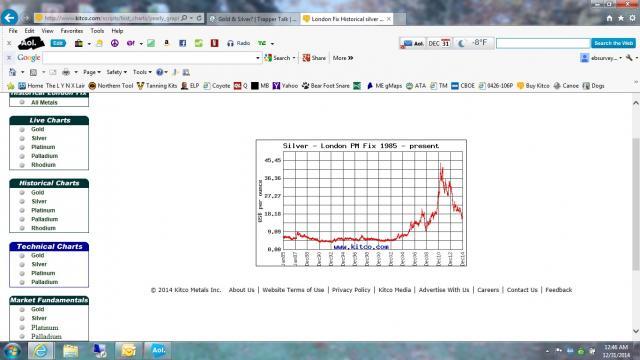This screenshot has width=640, height=360.
Task: Select Silver under Historical Charts
Action: tap(39, 201)
